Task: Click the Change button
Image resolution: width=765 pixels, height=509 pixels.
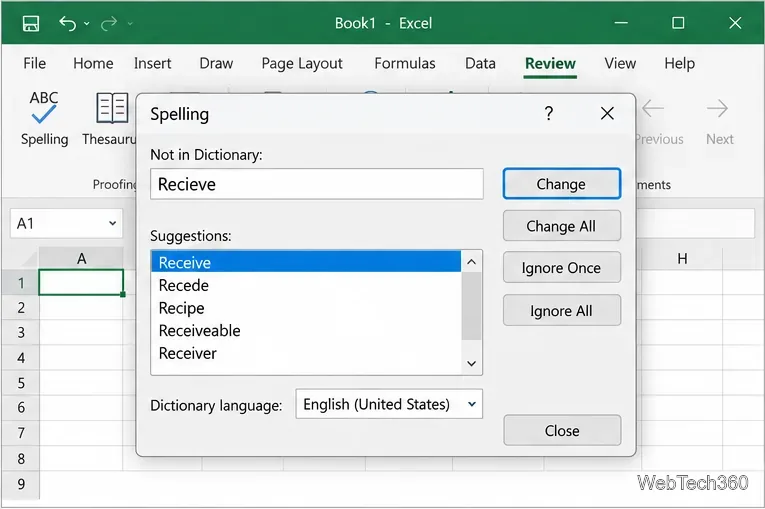Action: click(562, 184)
